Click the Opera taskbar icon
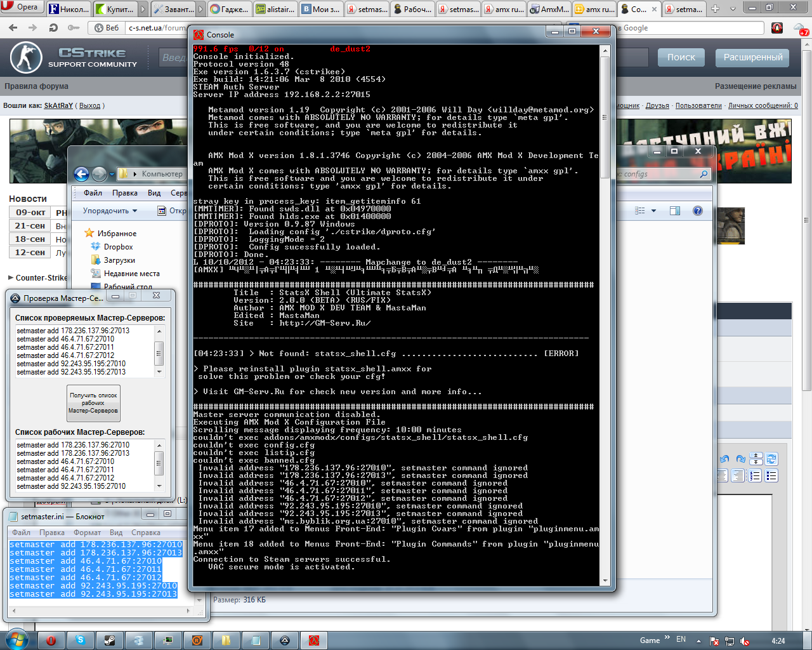812x650 pixels. 51,640
